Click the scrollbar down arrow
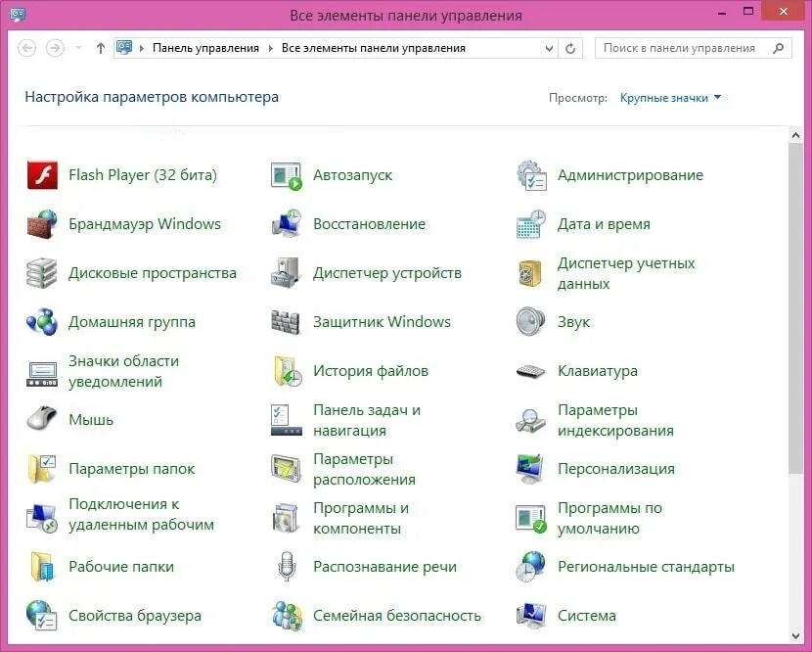Screen dimensions: 812x652 [x=795, y=636]
